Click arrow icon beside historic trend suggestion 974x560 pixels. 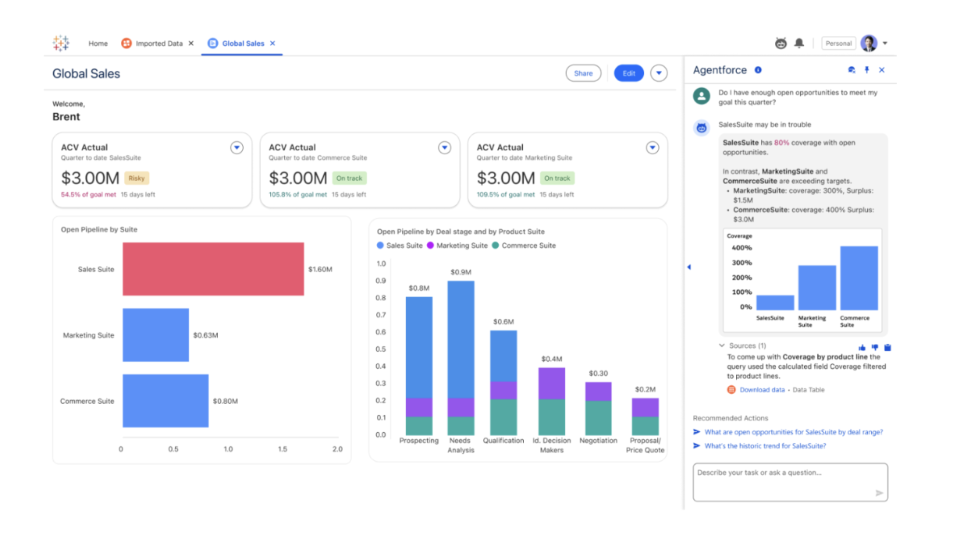(697, 446)
